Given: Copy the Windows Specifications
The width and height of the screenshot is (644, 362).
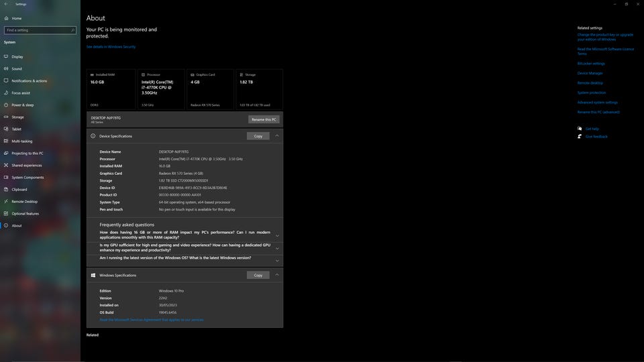Looking at the screenshot, I should [258, 275].
